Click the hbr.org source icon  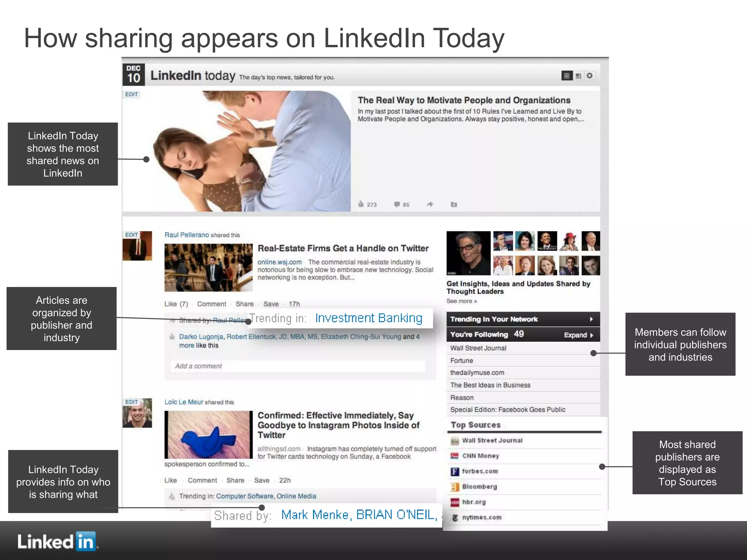tap(454, 502)
